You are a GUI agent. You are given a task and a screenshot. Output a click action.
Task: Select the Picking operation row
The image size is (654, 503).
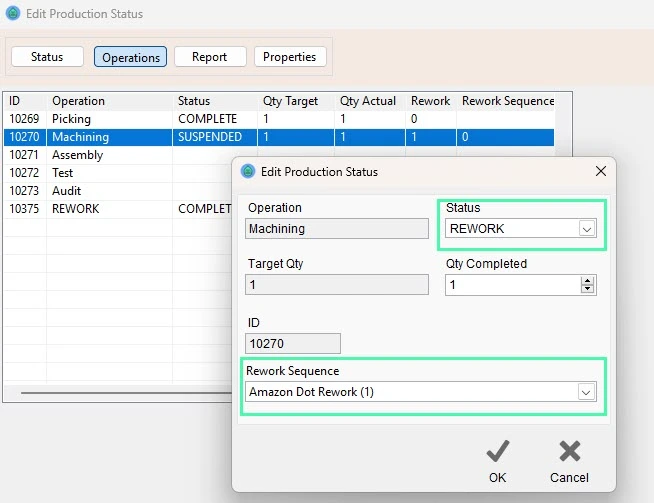click(x=72, y=119)
